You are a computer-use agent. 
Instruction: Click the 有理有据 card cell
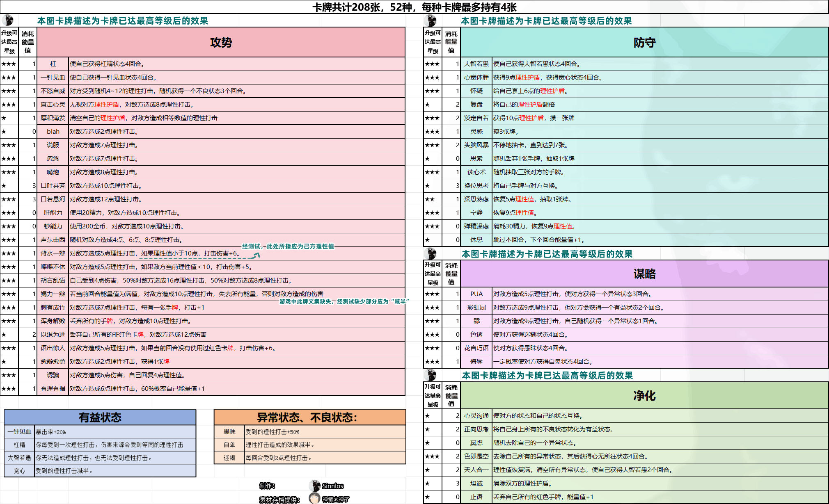[x=53, y=389]
